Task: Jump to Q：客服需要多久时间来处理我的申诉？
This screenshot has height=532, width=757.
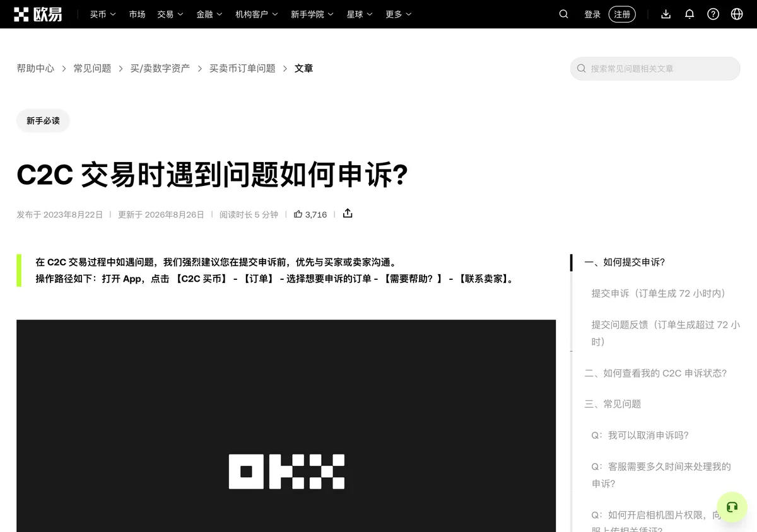Action: (661, 475)
